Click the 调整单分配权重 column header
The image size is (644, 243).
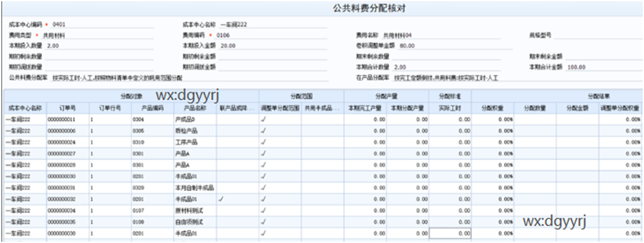(620, 108)
